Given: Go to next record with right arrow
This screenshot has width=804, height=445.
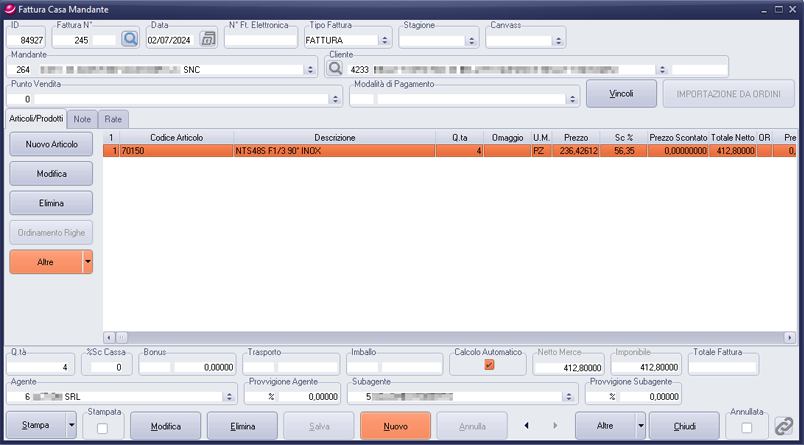Looking at the screenshot, I should tap(554, 426).
